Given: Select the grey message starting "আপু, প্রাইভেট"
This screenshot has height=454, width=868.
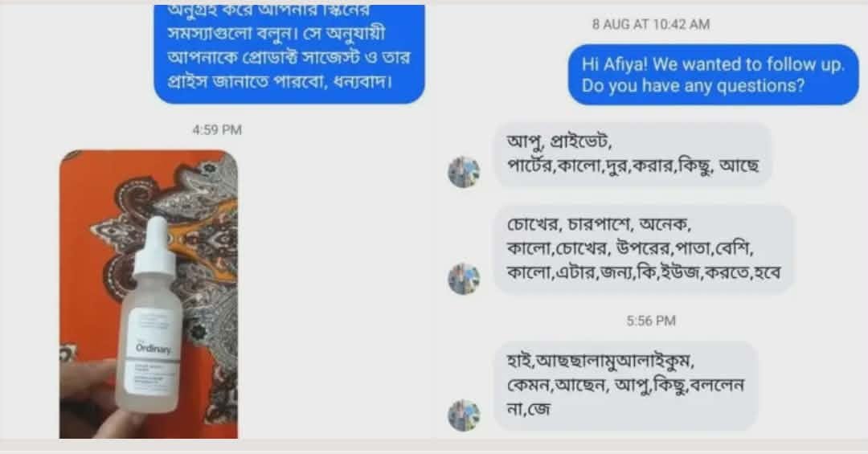Looking at the screenshot, I should (633, 154).
